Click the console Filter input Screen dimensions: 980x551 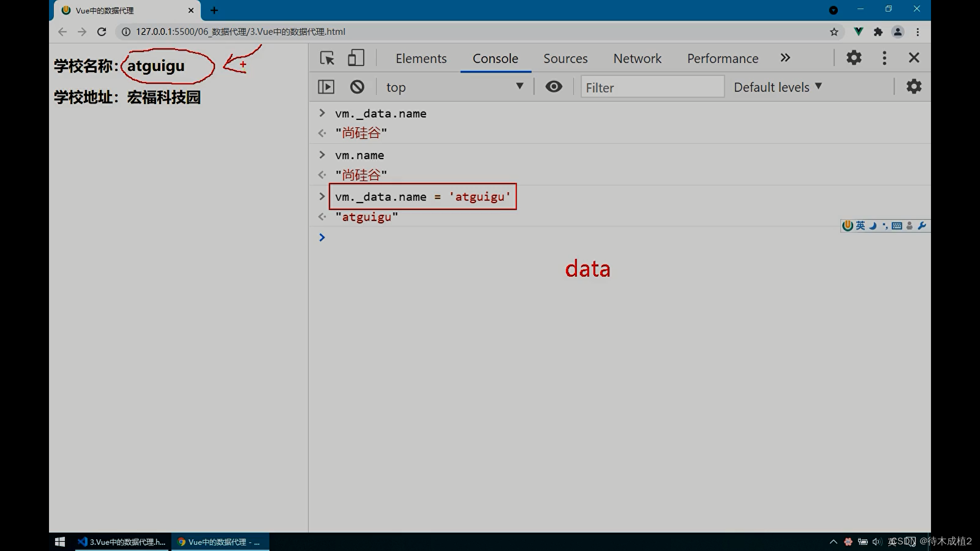pyautogui.click(x=652, y=87)
